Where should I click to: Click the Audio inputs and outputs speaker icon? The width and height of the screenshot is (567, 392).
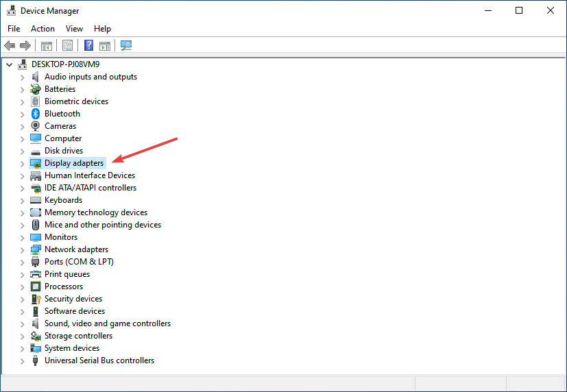(x=36, y=77)
